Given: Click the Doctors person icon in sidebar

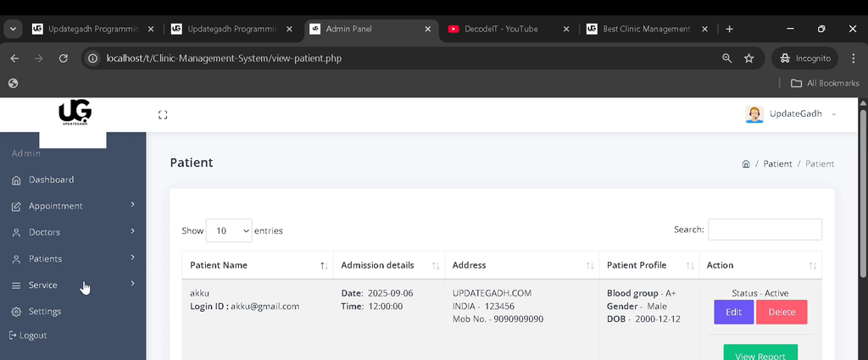Looking at the screenshot, I should pos(17,233).
